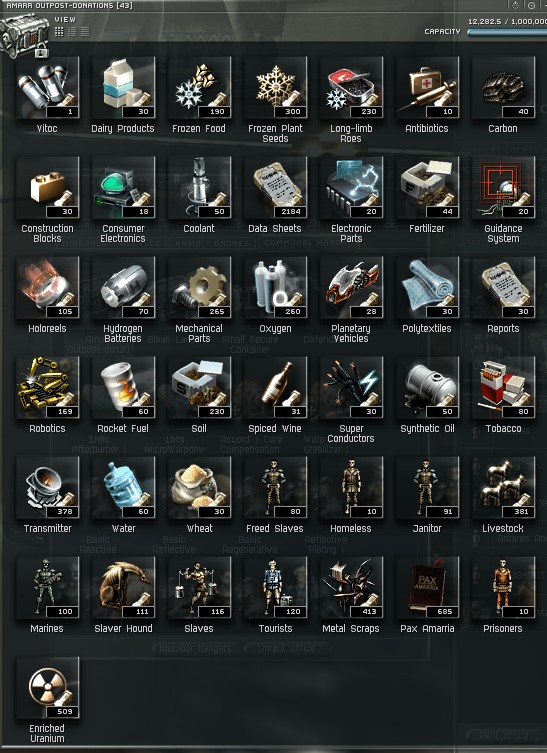Click the Enriched Uranium item
This screenshot has height=753, width=547.
click(x=47, y=688)
